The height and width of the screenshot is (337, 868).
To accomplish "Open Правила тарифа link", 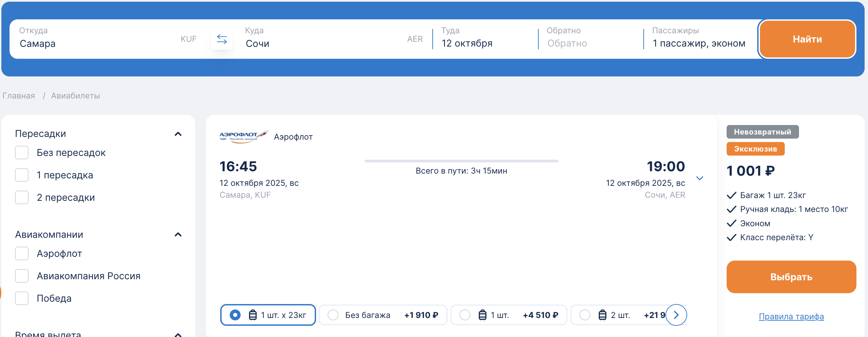I will pos(791,317).
